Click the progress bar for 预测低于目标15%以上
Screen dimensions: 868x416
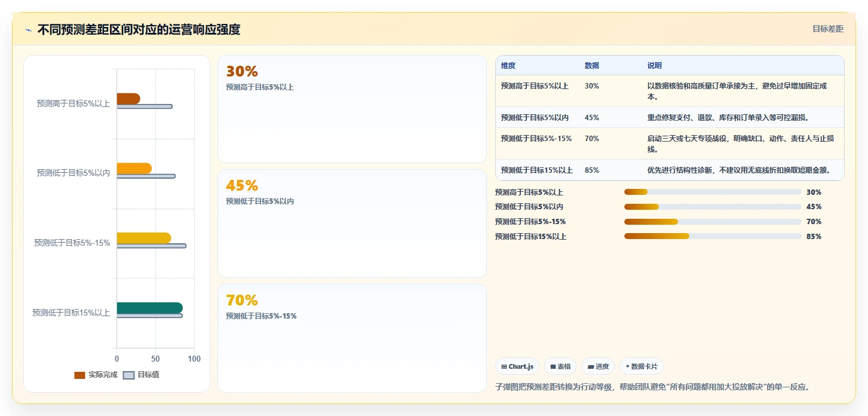point(713,236)
